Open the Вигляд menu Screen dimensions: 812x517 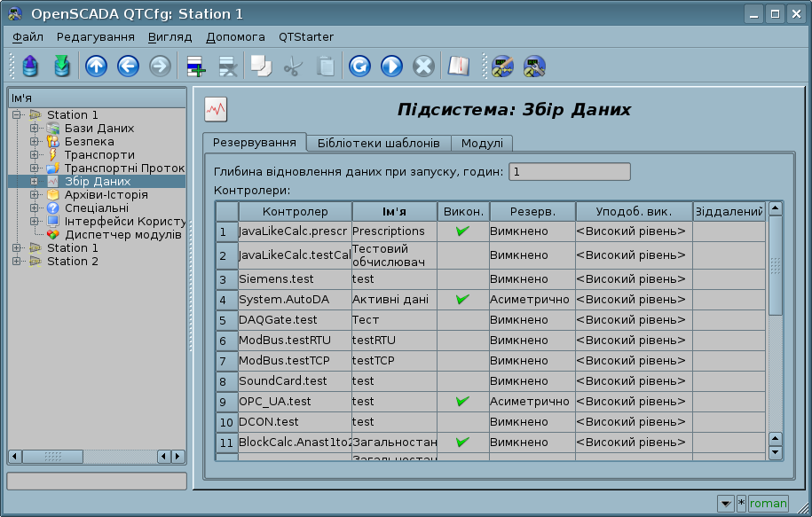pos(169,37)
